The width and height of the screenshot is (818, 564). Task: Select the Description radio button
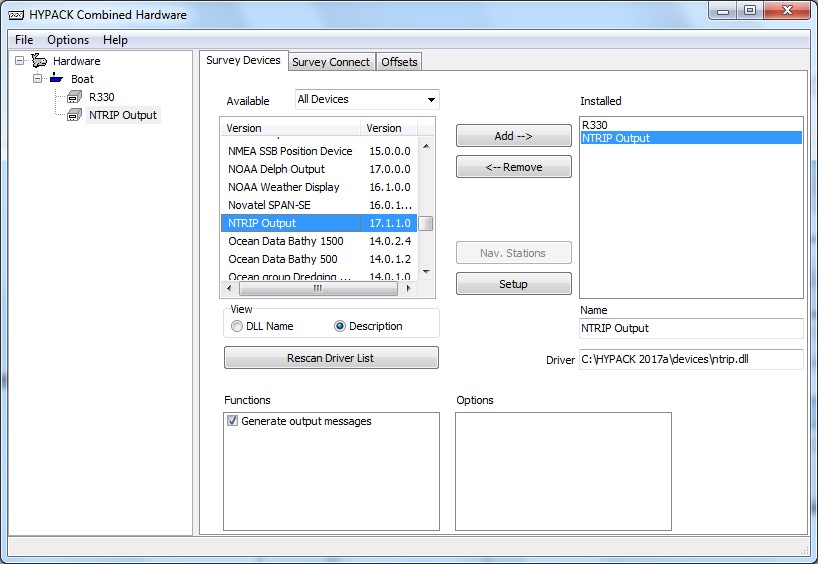[340, 326]
